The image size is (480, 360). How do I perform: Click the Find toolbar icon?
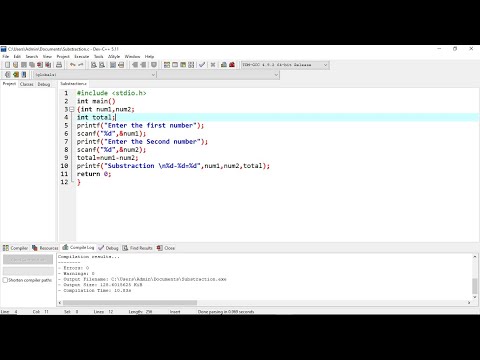(x=94, y=65)
